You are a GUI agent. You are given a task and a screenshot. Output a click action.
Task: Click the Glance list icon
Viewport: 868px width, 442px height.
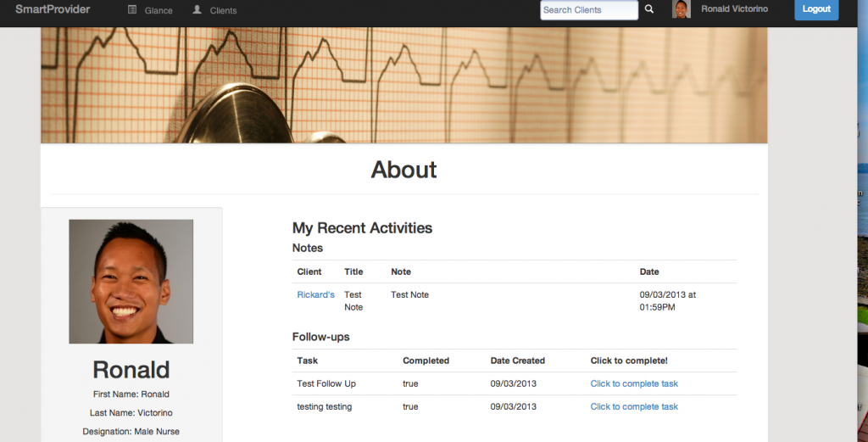pos(132,9)
